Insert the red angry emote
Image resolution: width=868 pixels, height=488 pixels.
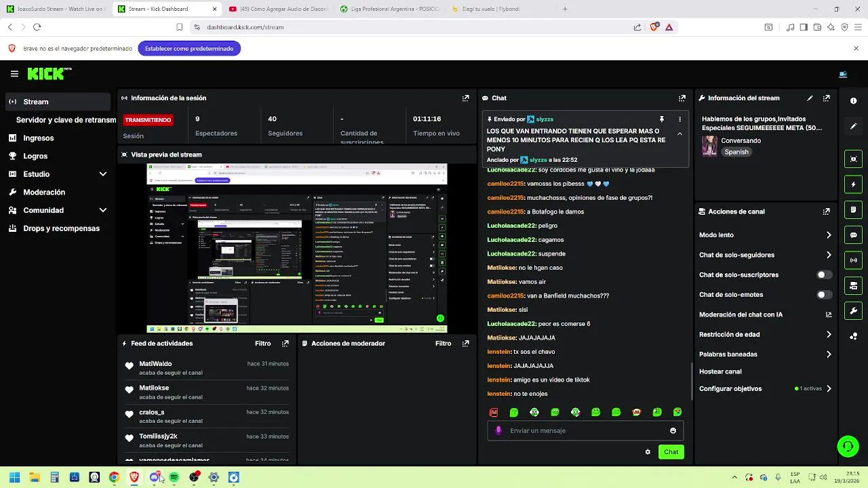tap(494, 412)
